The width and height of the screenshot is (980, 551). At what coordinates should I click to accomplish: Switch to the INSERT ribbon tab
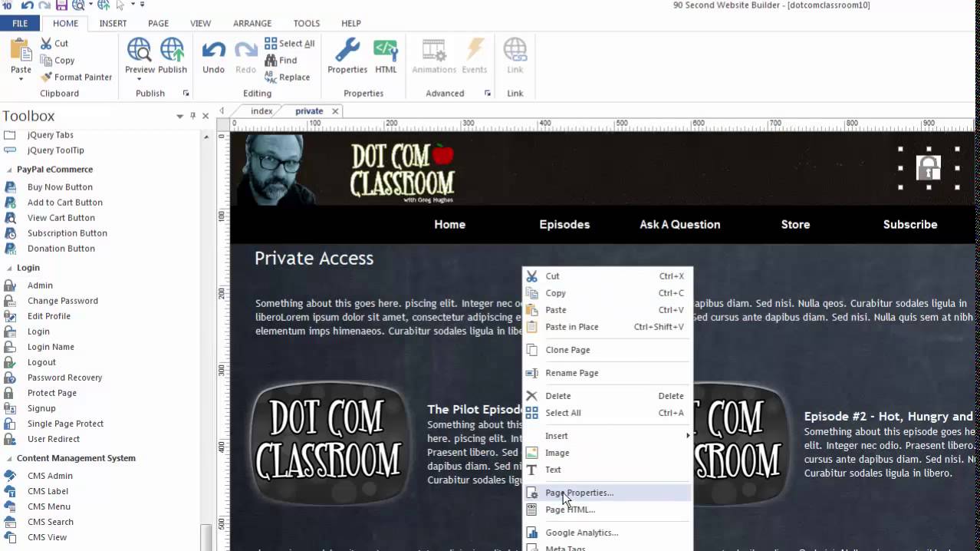(113, 24)
